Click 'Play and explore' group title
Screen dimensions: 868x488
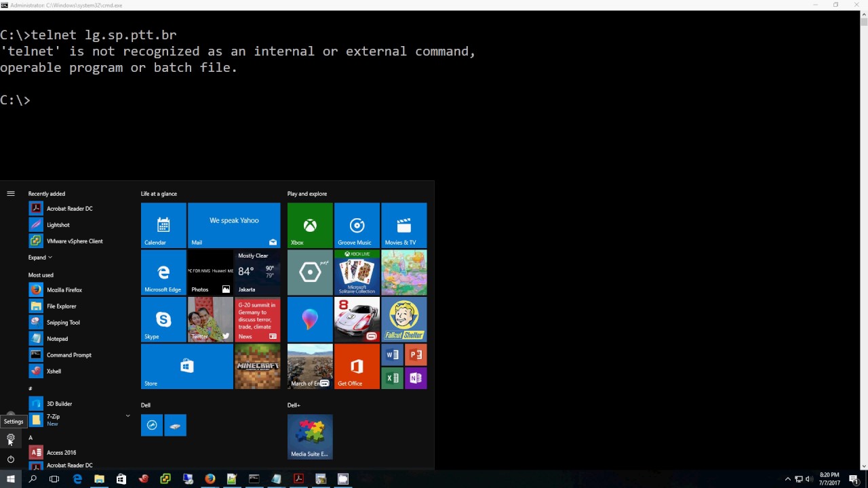(x=307, y=194)
